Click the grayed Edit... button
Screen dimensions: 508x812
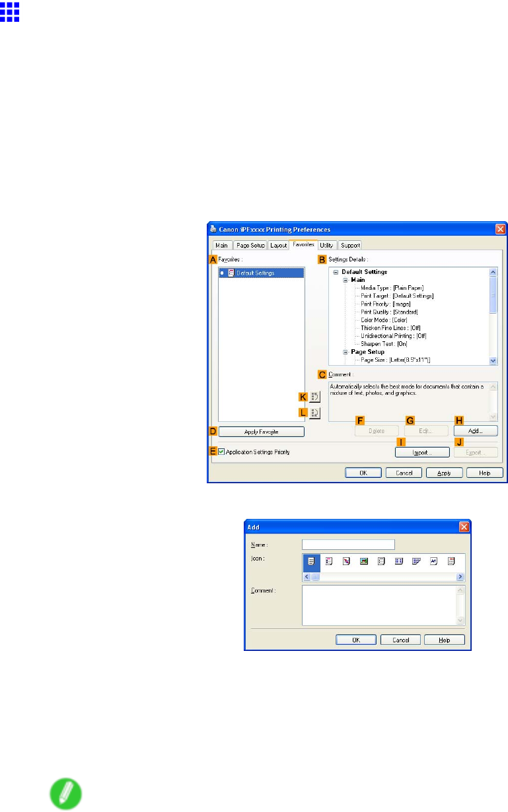click(426, 430)
